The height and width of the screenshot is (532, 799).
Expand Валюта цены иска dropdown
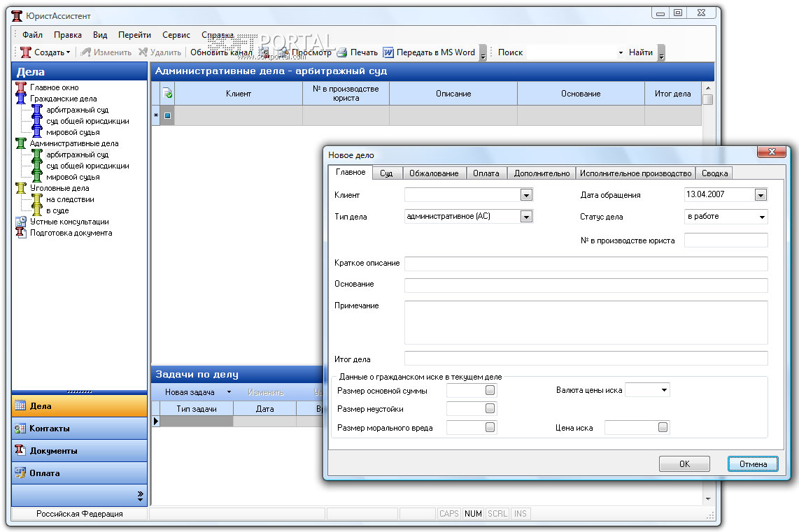tap(663, 390)
